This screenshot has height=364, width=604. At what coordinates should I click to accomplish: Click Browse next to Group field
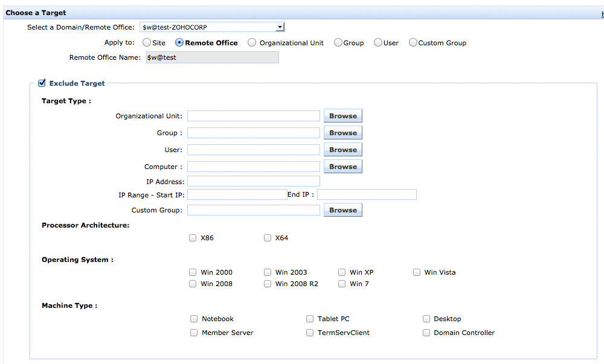(x=342, y=133)
